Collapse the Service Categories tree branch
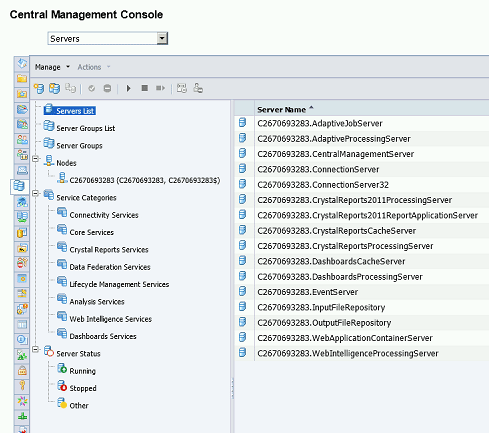The width and height of the screenshot is (489, 433). [x=36, y=194]
